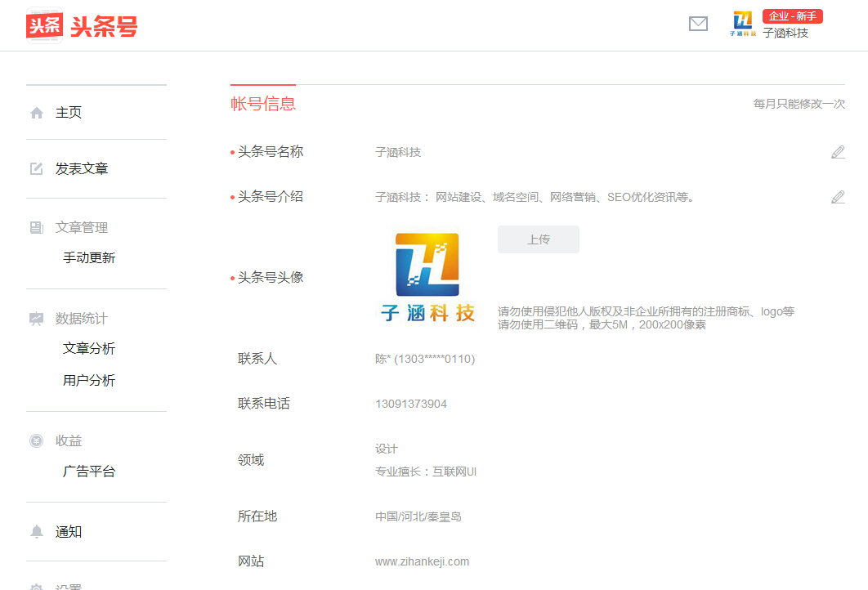868x590 pixels.
Task: Click the 头条号 logo icon
Action: coord(45,25)
